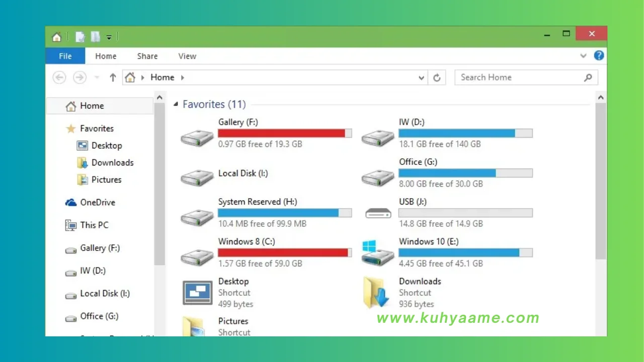The width and height of the screenshot is (644, 362).
Task: Click the Back navigation arrow
Action: [59, 77]
